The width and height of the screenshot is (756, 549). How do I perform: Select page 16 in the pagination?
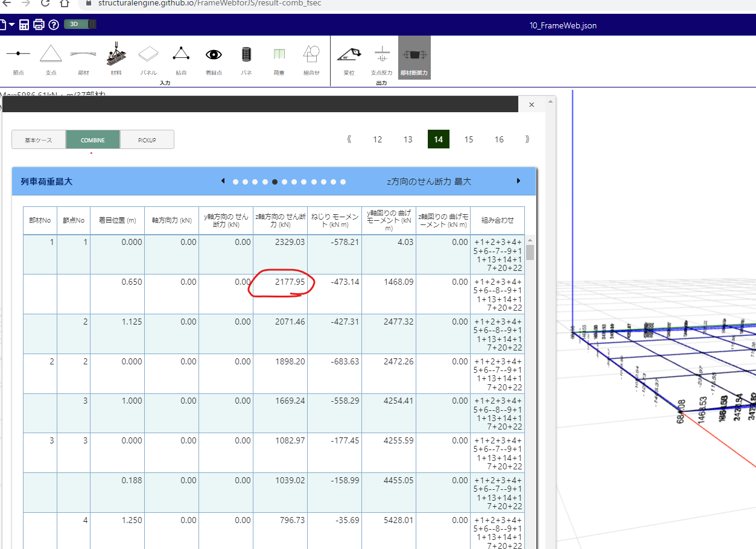pos(499,139)
